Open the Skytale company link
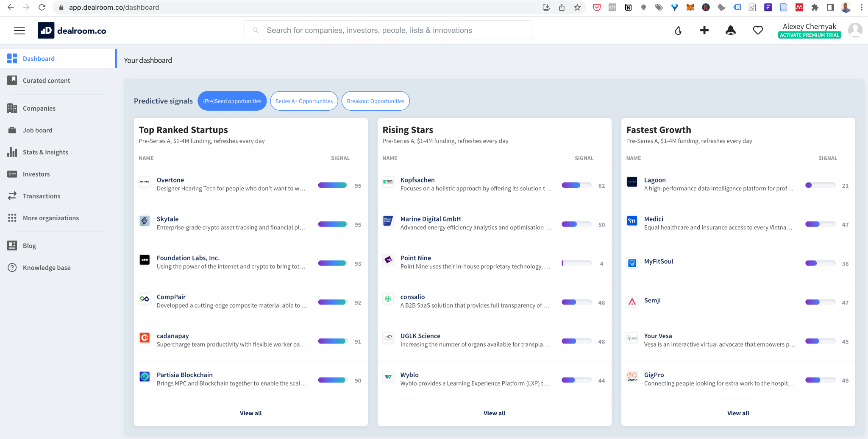The image size is (868, 439). point(167,219)
